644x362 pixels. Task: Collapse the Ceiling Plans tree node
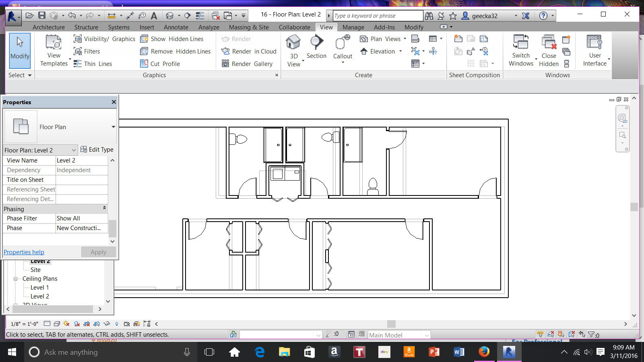(15, 279)
